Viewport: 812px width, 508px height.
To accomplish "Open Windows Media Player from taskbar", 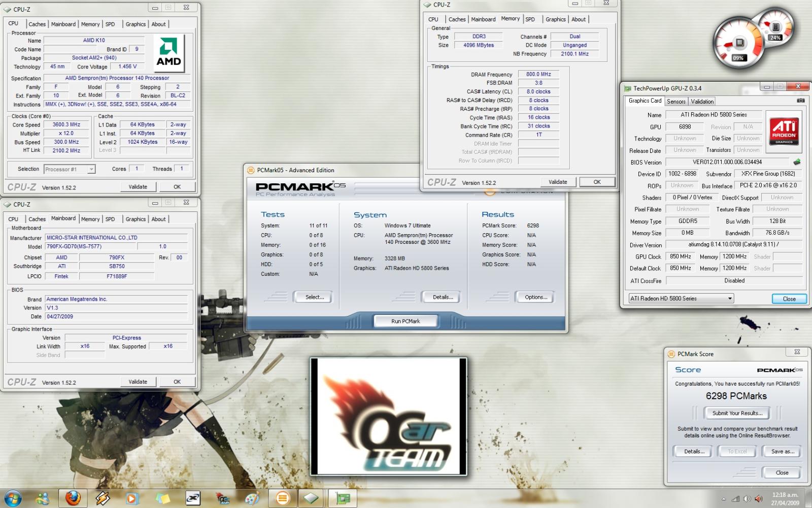I will [131, 499].
